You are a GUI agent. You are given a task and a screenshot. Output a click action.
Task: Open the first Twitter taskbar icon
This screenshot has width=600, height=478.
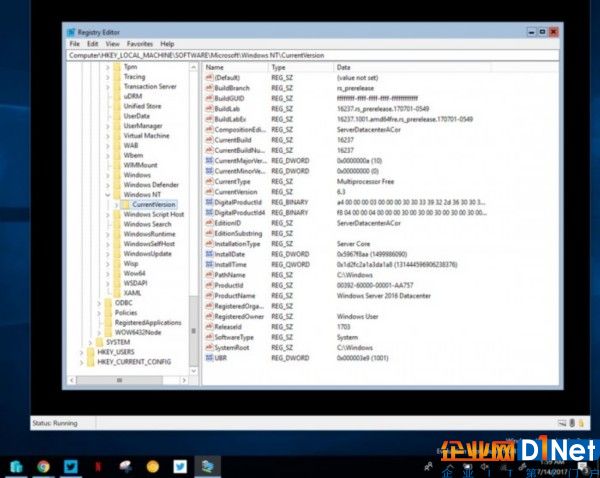70,467
